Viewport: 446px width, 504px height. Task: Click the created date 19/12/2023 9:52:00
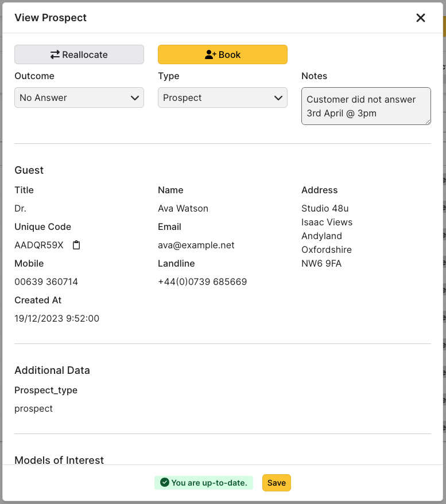pyautogui.click(x=57, y=319)
